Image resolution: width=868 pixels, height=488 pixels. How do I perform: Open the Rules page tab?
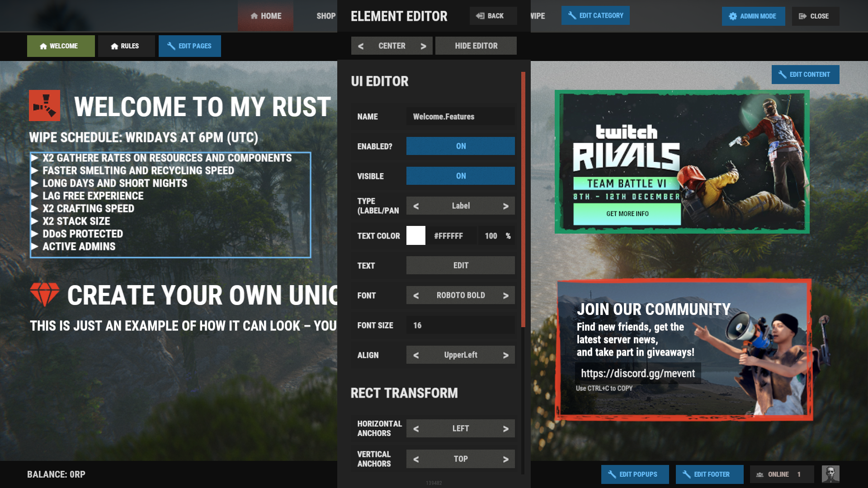[x=126, y=46]
